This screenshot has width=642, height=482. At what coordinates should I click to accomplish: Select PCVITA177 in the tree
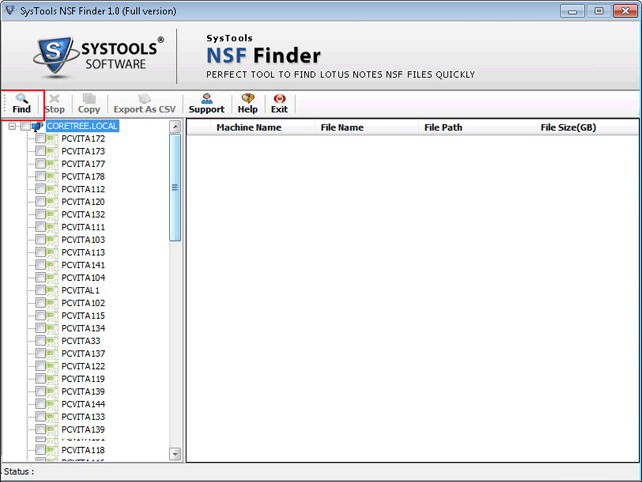coord(83,164)
